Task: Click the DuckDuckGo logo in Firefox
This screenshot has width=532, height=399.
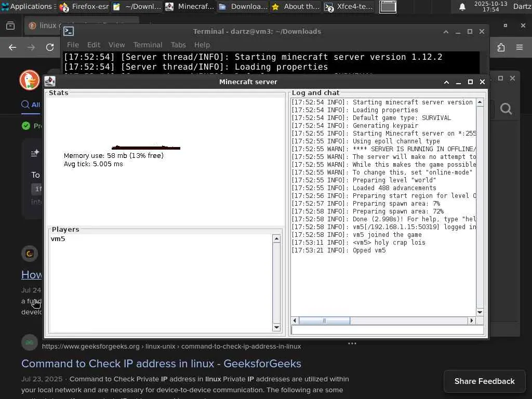Action: click(x=30, y=81)
